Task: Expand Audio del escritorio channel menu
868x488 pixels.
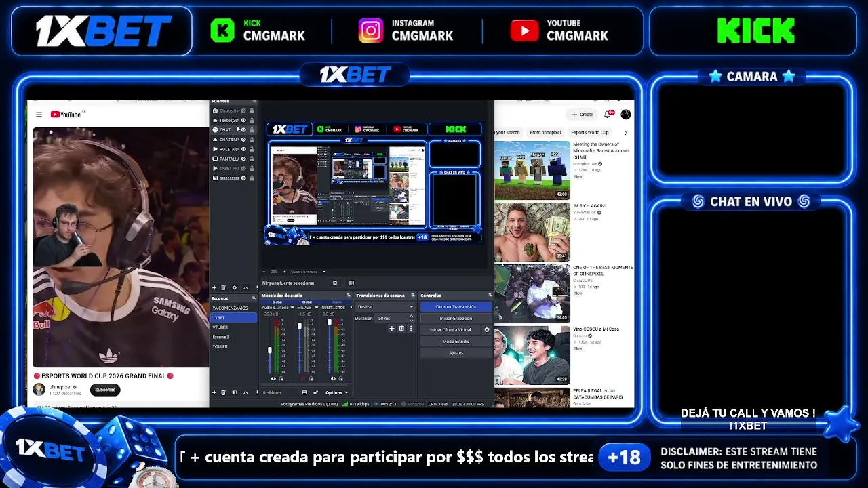Action: [x=292, y=308]
